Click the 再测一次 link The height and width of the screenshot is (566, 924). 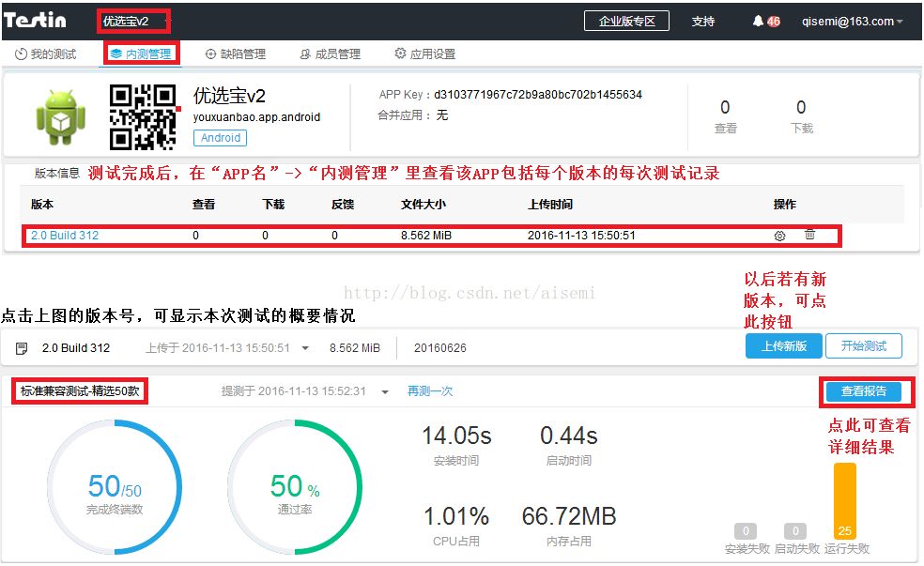pos(430,391)
